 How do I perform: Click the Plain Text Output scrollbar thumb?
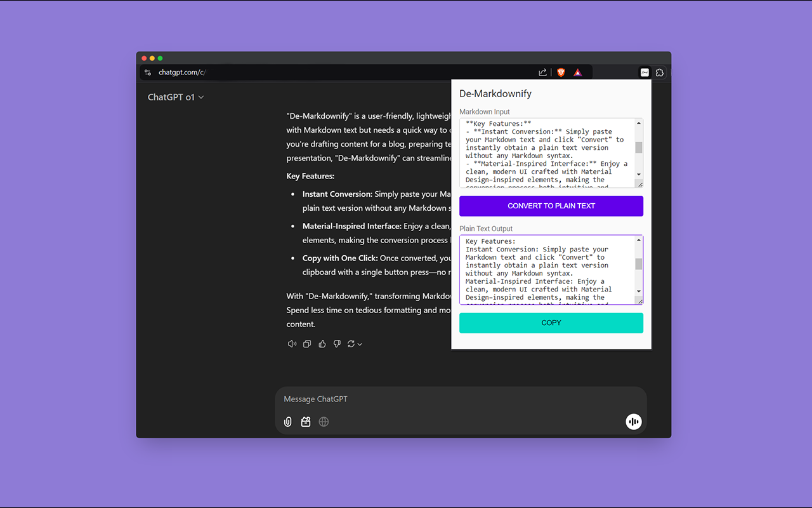[639, 264]
